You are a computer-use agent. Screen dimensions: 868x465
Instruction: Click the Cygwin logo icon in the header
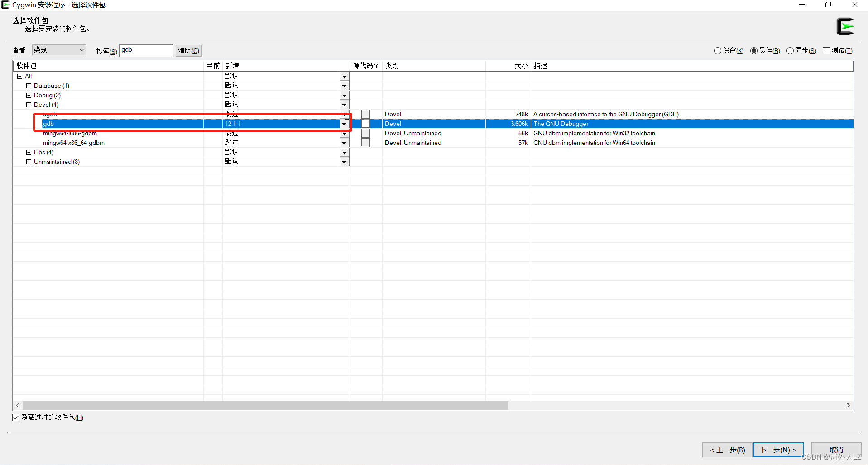tap(845, 26)
